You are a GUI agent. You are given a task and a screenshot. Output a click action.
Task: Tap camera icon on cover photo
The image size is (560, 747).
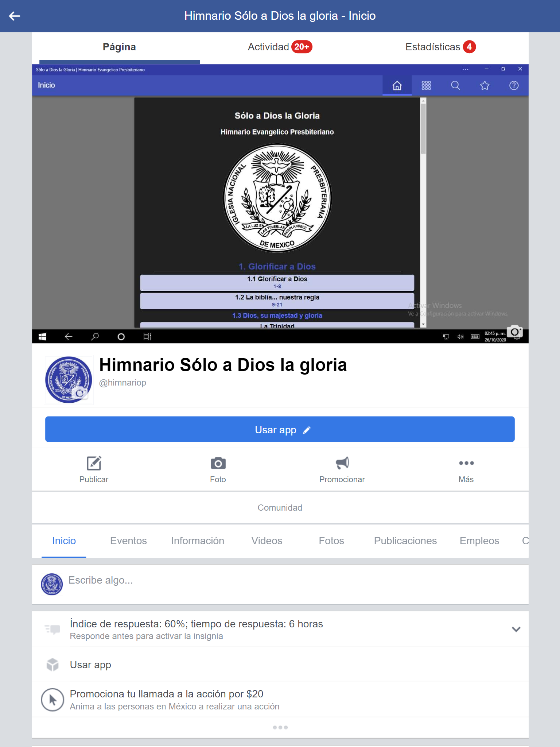point(514,332)
